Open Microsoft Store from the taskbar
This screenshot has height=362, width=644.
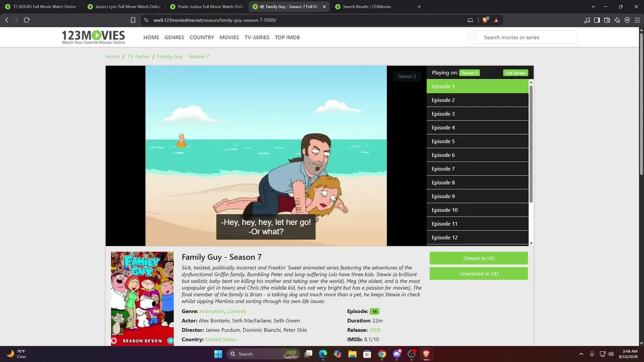click(367, 354)
